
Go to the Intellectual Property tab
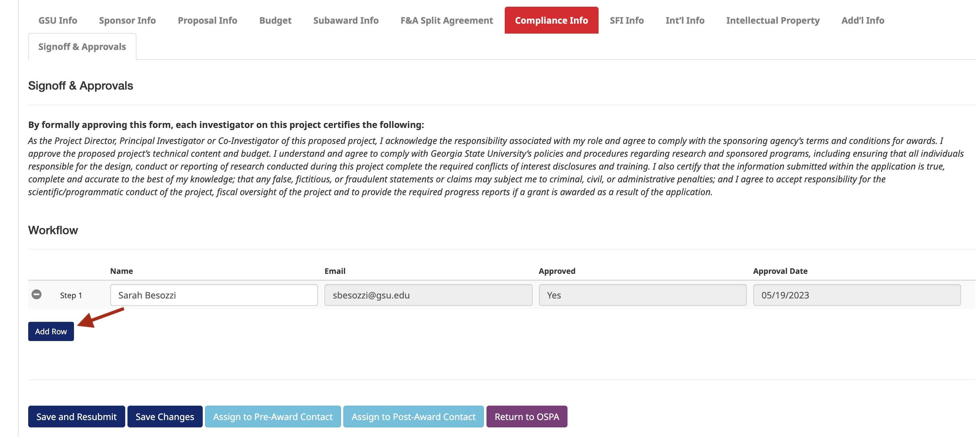773,20
